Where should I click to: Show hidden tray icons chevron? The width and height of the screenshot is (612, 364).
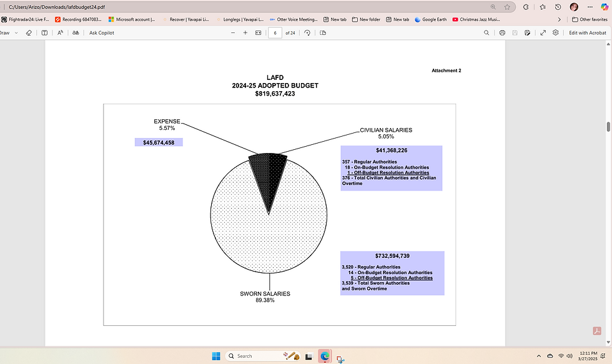click(538, 356)
